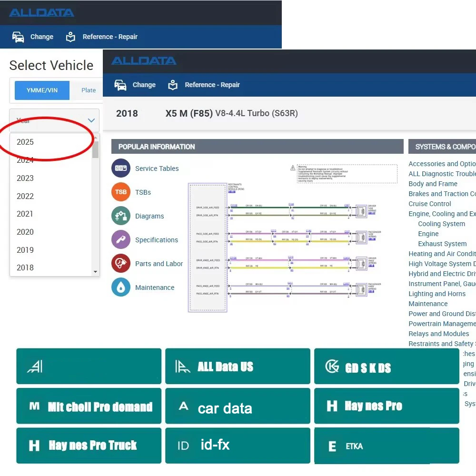The image size is (476, 476).
Task: Open the orange TSBs icon
Action: click(121, 192)
